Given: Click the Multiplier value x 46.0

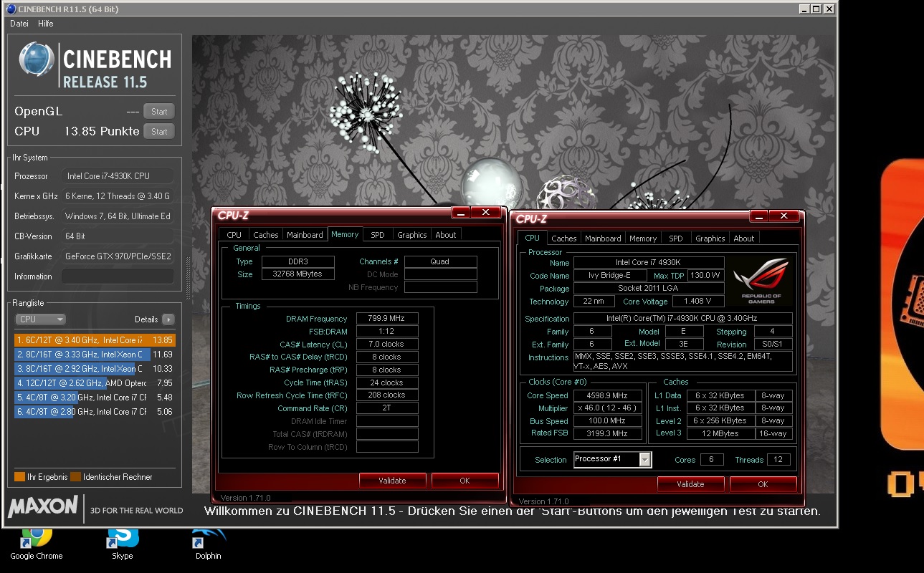Looking at the screenshot, I should [607, 408].
